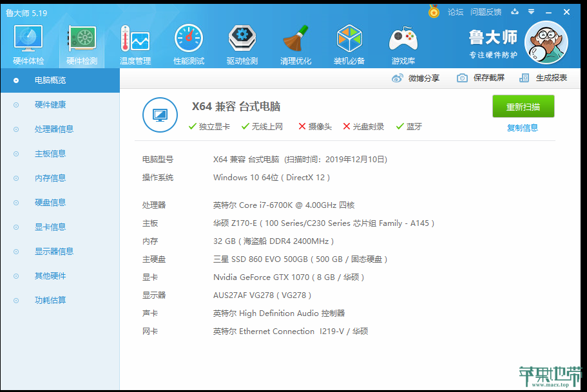Open 驱动检测 driver detection

pos(242,44)
